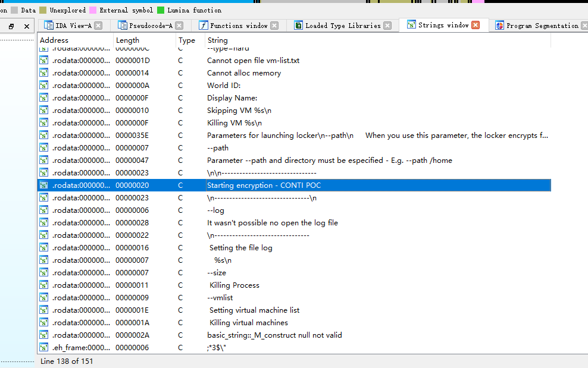
Task: Click the string icon of 'Setting the file log' row
Action: click(x=44, y=248)
